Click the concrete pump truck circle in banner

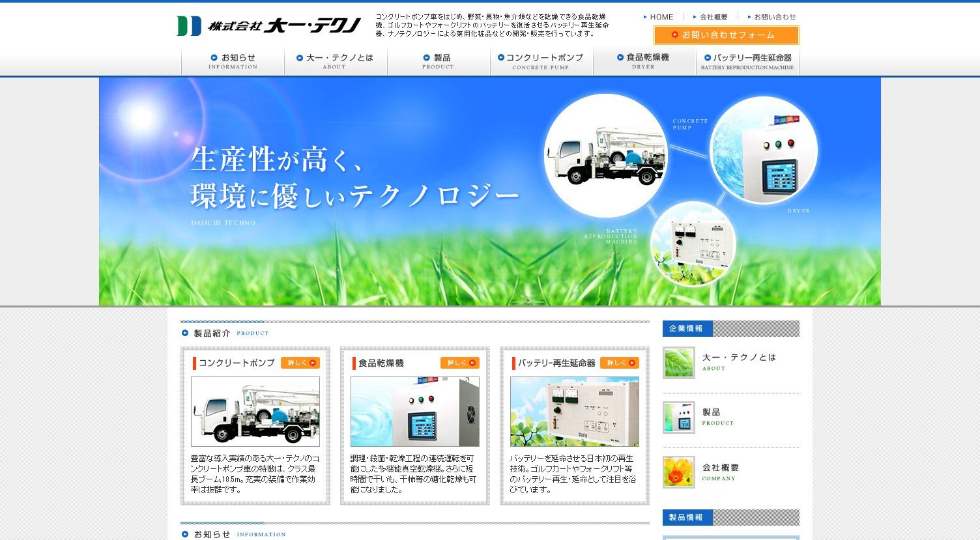click(605, 156)
